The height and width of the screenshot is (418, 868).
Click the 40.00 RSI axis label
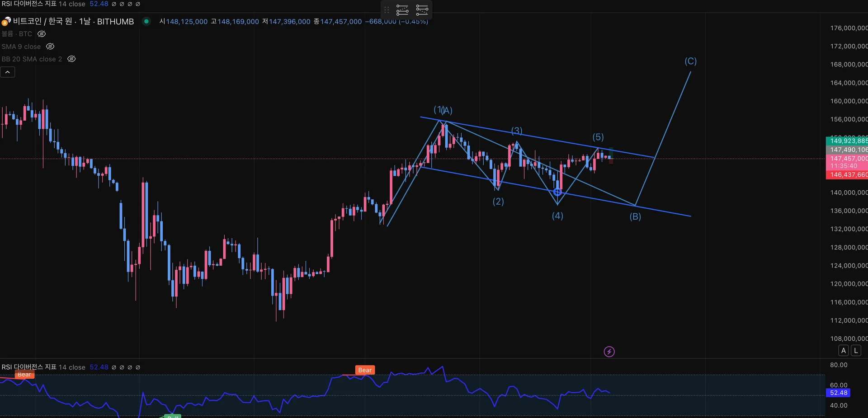click(839, 405)
